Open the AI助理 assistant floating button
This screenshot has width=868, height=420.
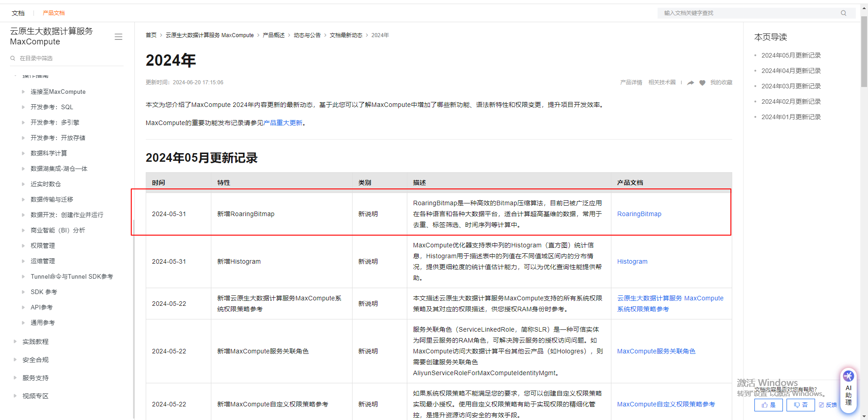pos(849,390)
